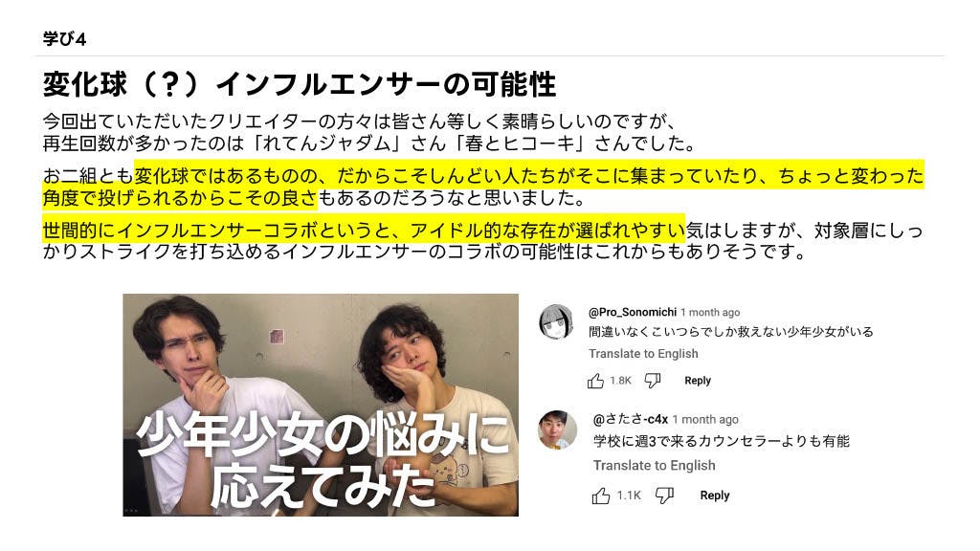Reply to the @Pro_Sonomichi comment
Image resolution: width=980 pixels, height=551 pixels.
(698, 381)
